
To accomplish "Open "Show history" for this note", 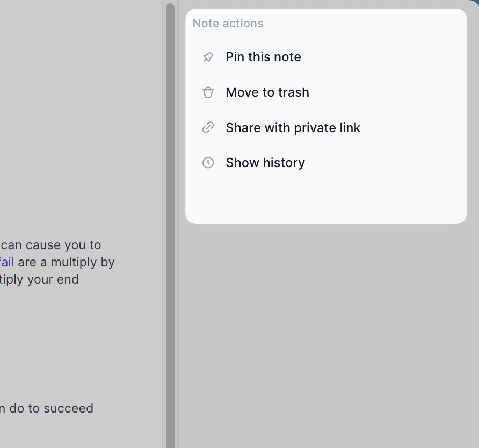I will tap(265, 163).
